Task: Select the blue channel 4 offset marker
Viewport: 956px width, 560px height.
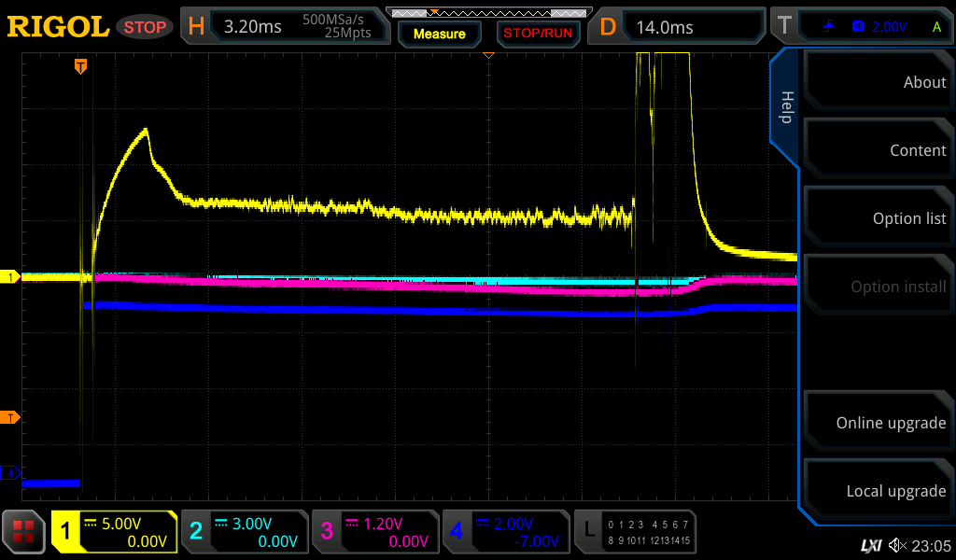Action: point(12,473)
